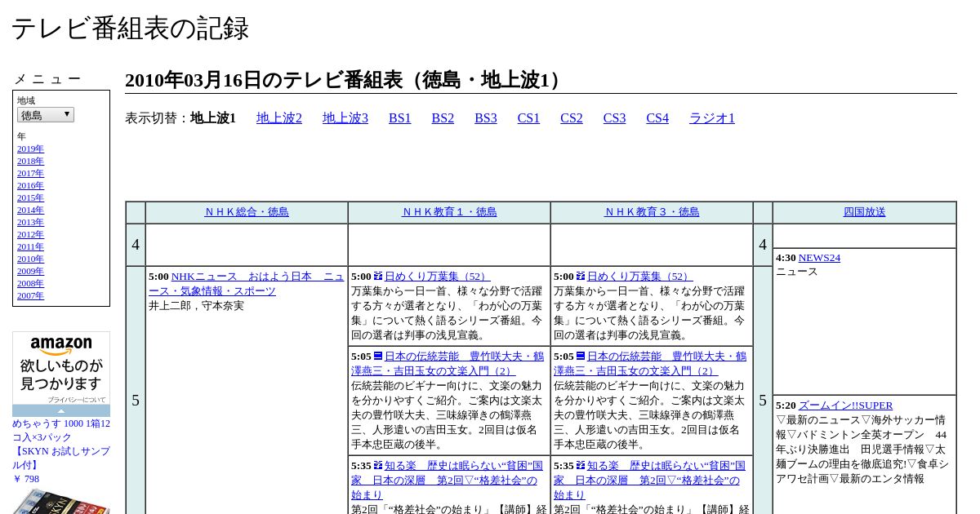This screenshot has height=514, width=980.
Task: Open the 2007年 year link
Action: coord(30,296)
